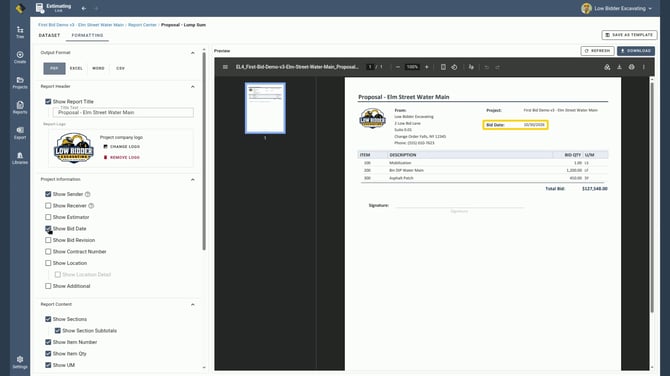Check Show Contract Number option

click(48, 252)
